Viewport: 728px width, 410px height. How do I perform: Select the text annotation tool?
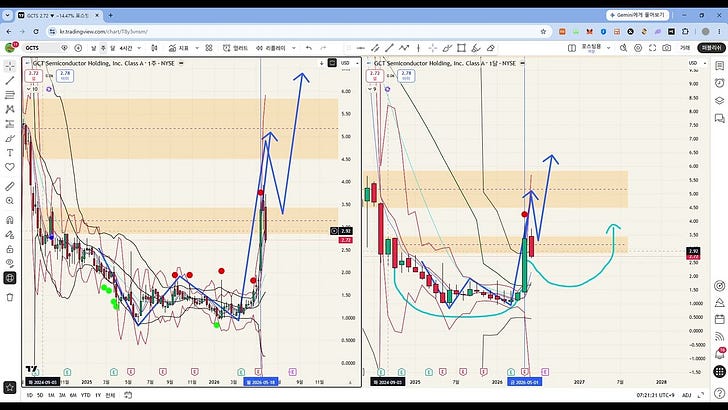(x=10, y=152)
